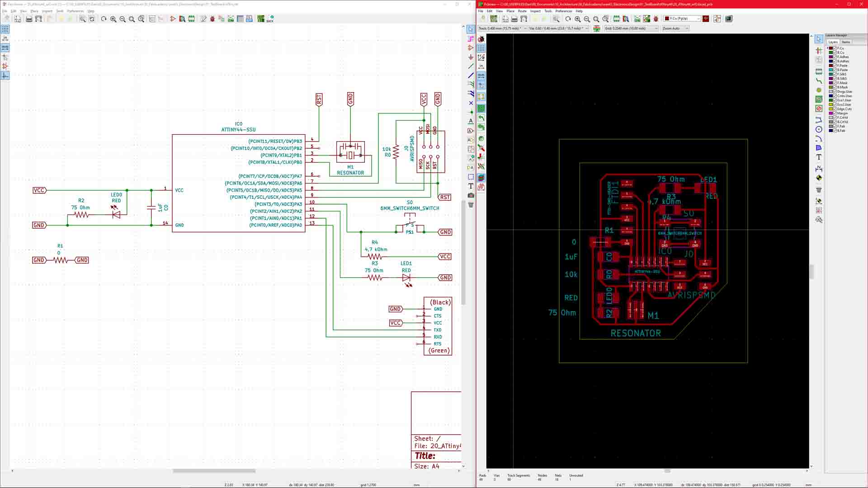This screenshot has width=868, height=488.
Task: Click Redraw view in Eeschema toolbar
Action: [104, 19]
